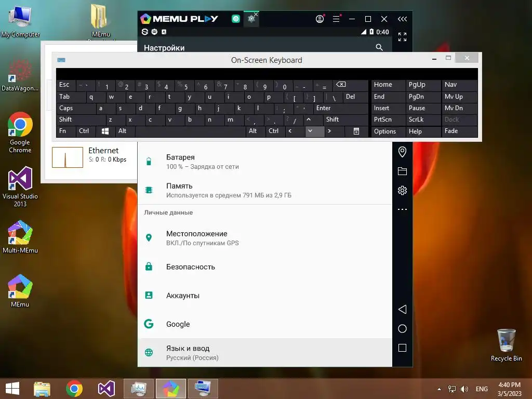Click ENG language indicator in tray

point(482,389)
